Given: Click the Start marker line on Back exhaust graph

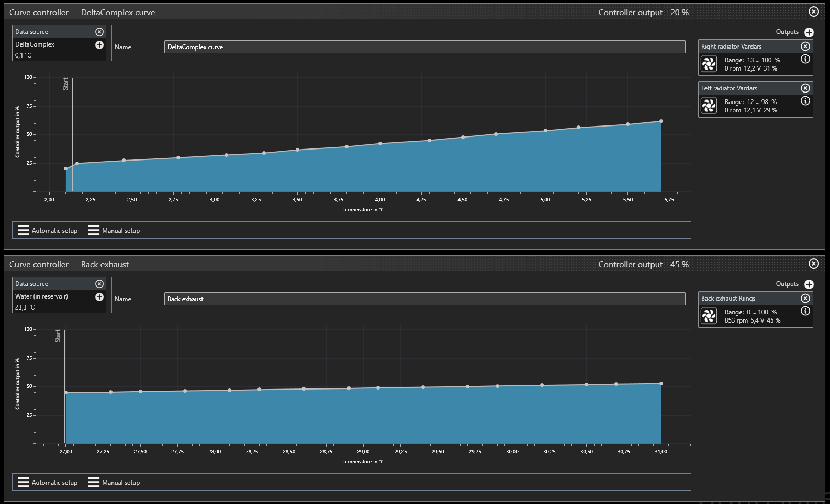Looking at the screenshot, I should point(64,387).
